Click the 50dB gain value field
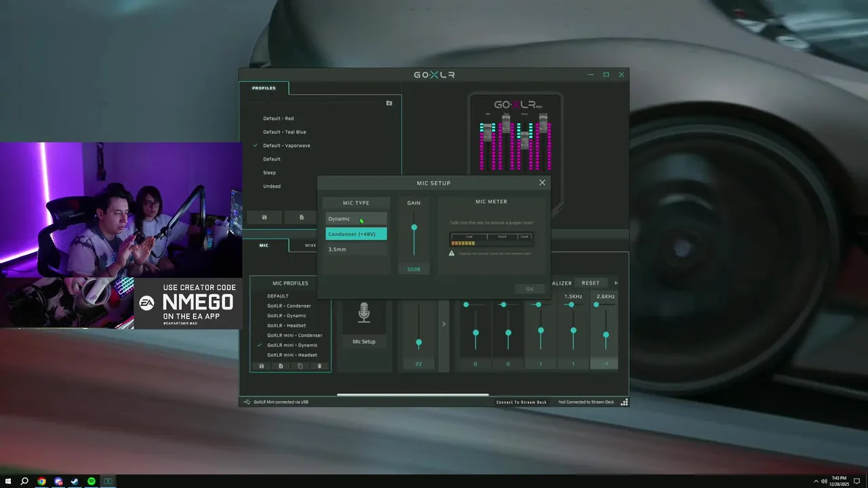The image size is (868, 488). (x=414, y=269)
